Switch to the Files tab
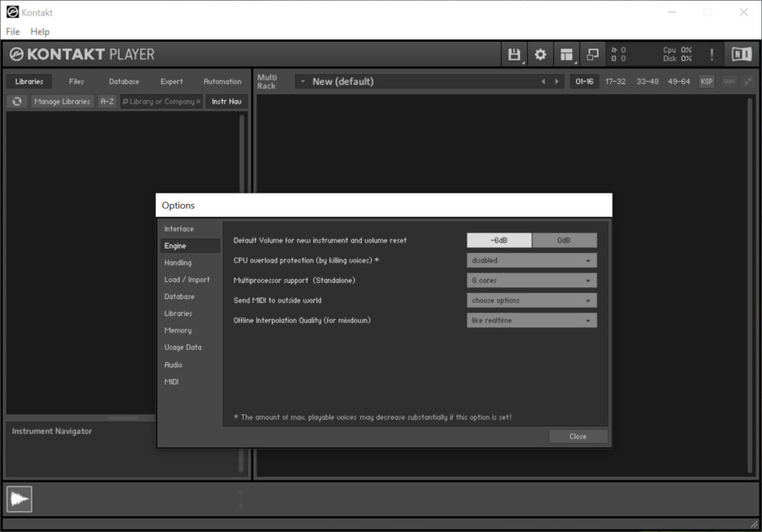Image resolution: width=762 pixels, height=532 pixels. (x=77, y=82)
